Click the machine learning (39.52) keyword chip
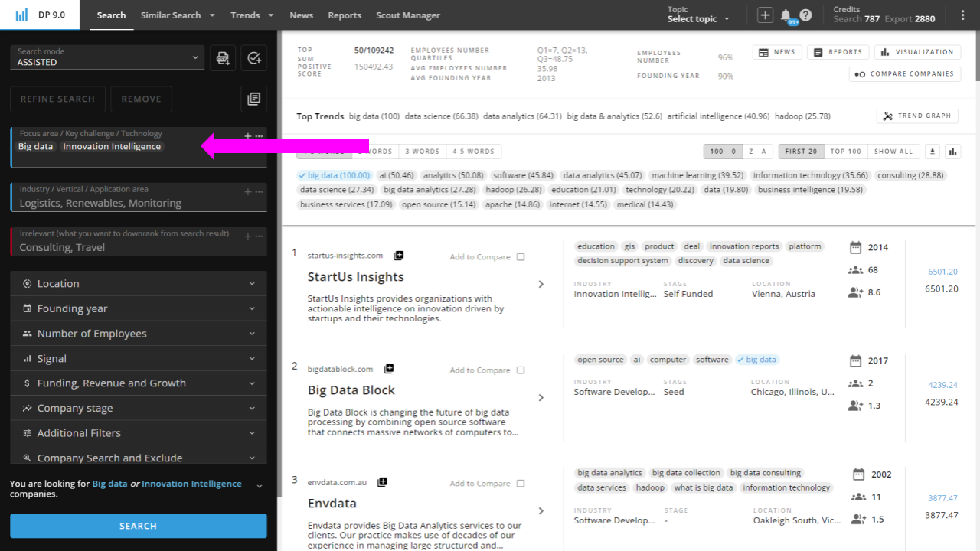 pyautogui.click(x=697, y=175)
